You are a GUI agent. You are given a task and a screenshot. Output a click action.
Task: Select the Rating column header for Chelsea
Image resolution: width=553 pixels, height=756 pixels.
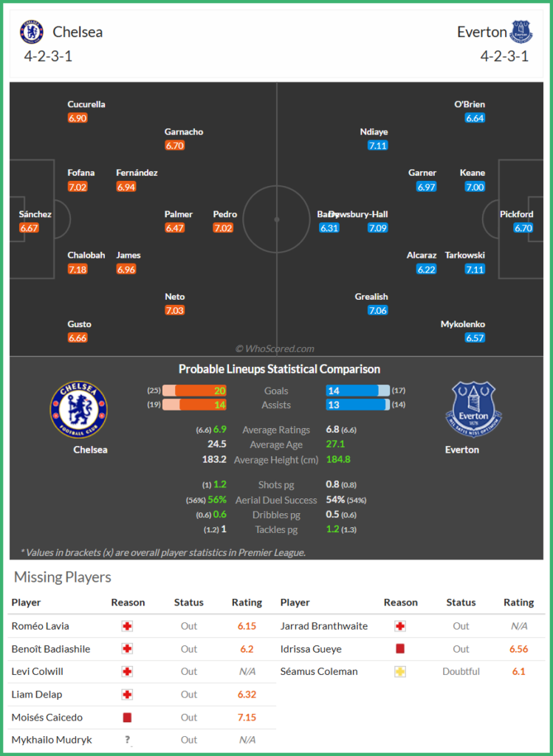[x=247, y=602]
